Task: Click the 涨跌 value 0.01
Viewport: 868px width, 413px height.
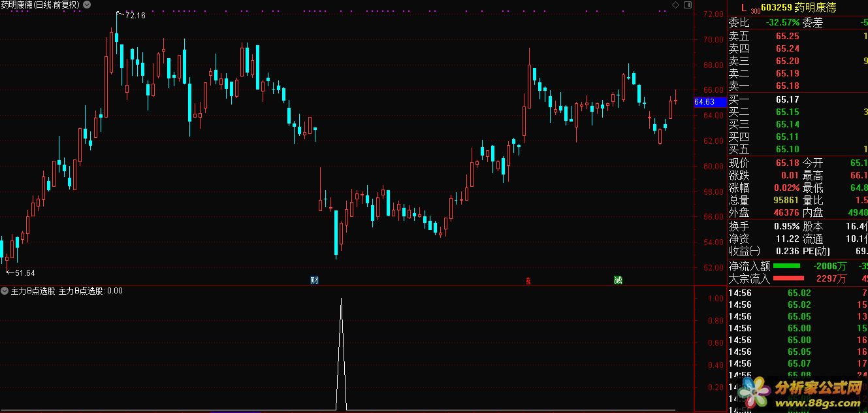Action: tap(790, 175)
